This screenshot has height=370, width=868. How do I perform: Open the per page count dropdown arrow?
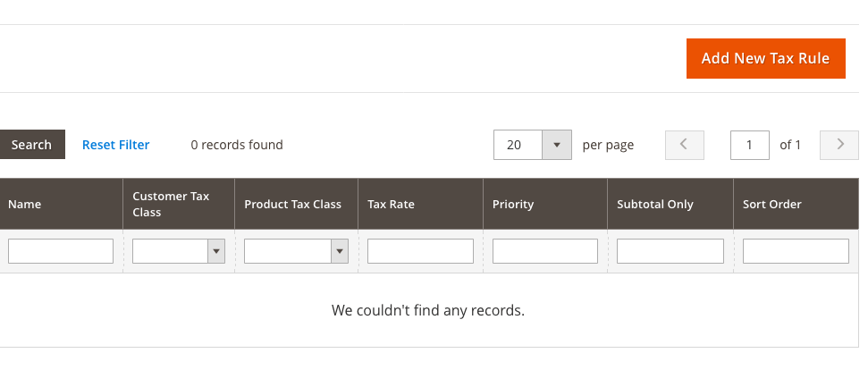(x=557, y=145)
